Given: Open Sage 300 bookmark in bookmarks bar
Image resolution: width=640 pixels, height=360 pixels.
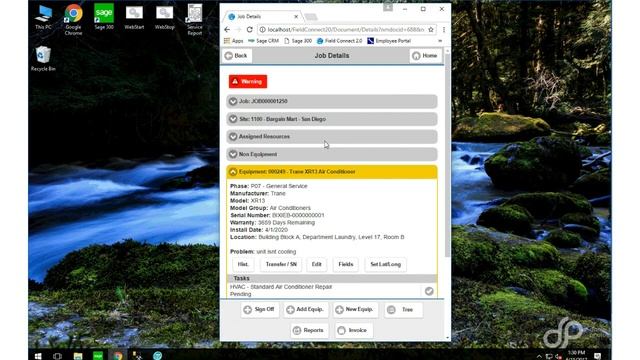Looking at the screenshot, I should point(298,41).
